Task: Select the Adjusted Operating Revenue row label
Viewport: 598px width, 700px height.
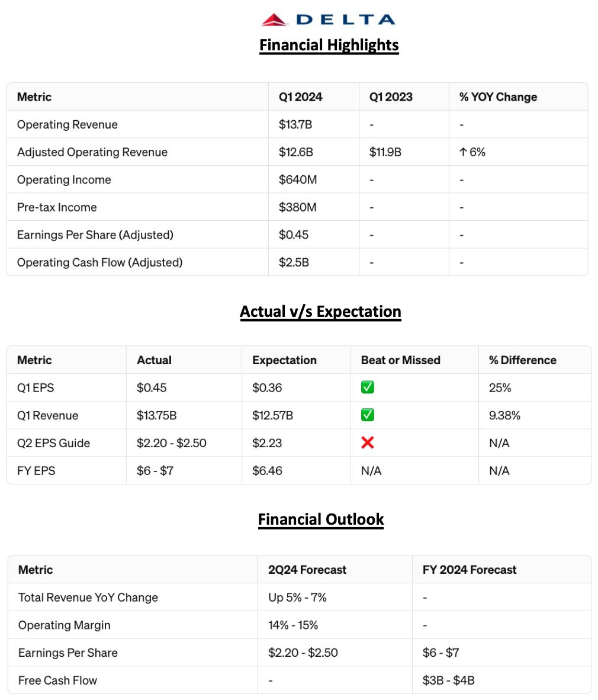Action: [92, 152]
